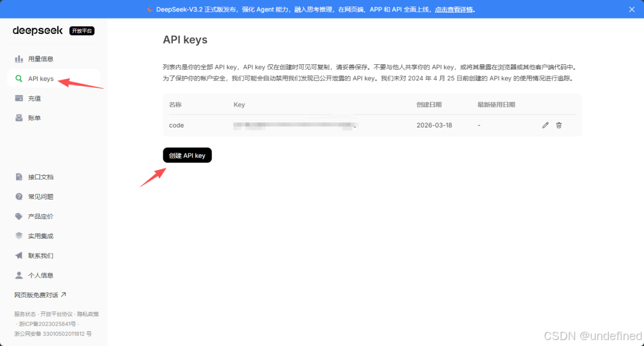
Task: Open the 开放平台协议 footer link
Action: pos(56,314)
